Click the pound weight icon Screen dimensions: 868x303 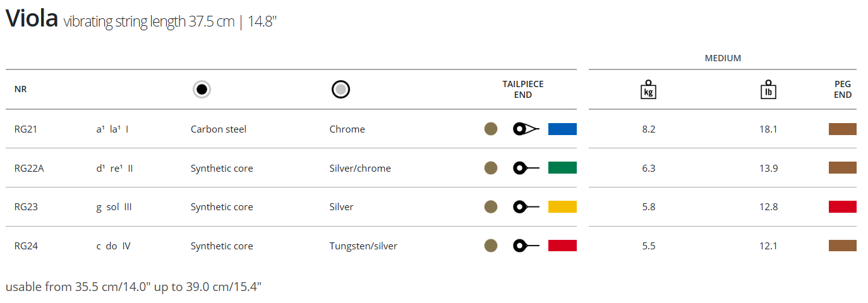768,90
